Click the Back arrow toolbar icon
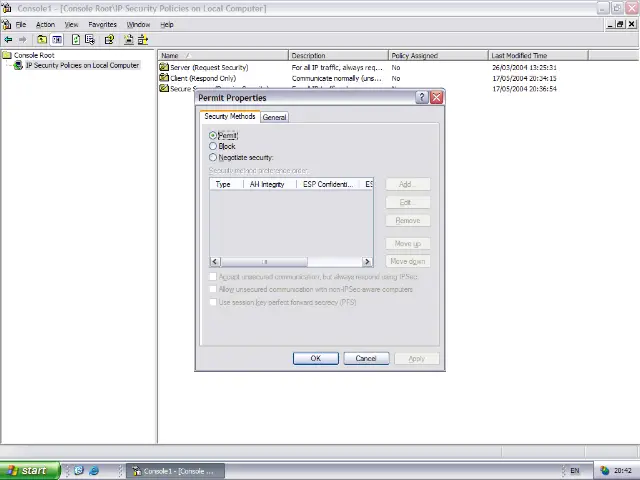The image size is (640, 480). click(x=8, y=40)
